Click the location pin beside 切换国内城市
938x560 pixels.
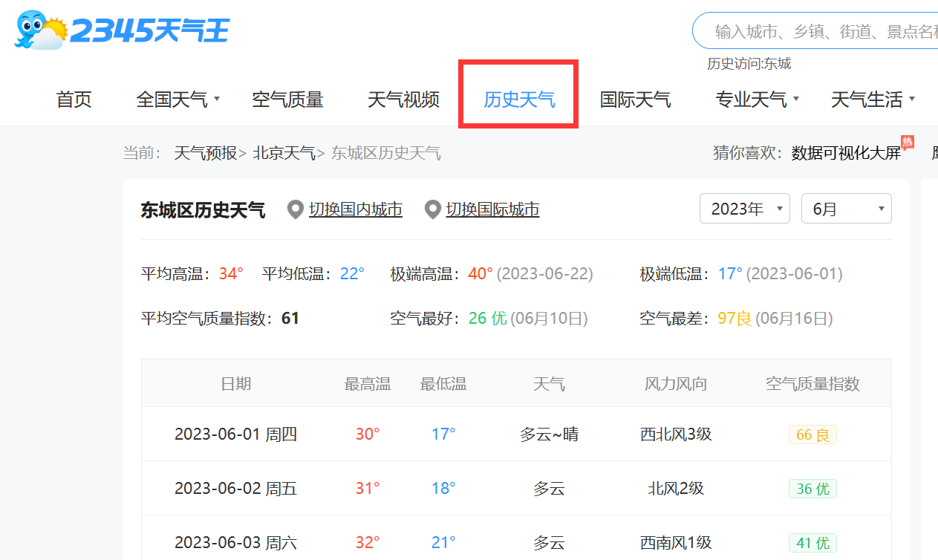click(296, 210)
